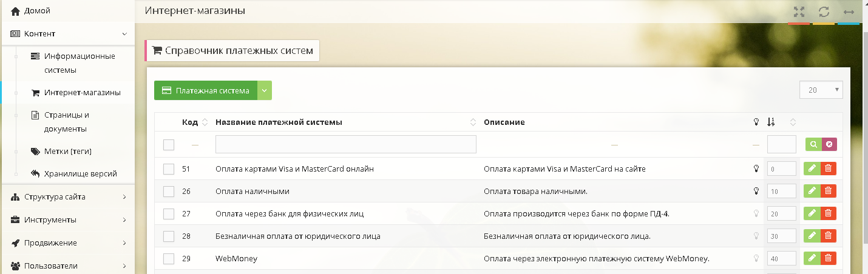Click the horizontal resize arrows icon
Screen dimensions: 868x274
point(849,12)
